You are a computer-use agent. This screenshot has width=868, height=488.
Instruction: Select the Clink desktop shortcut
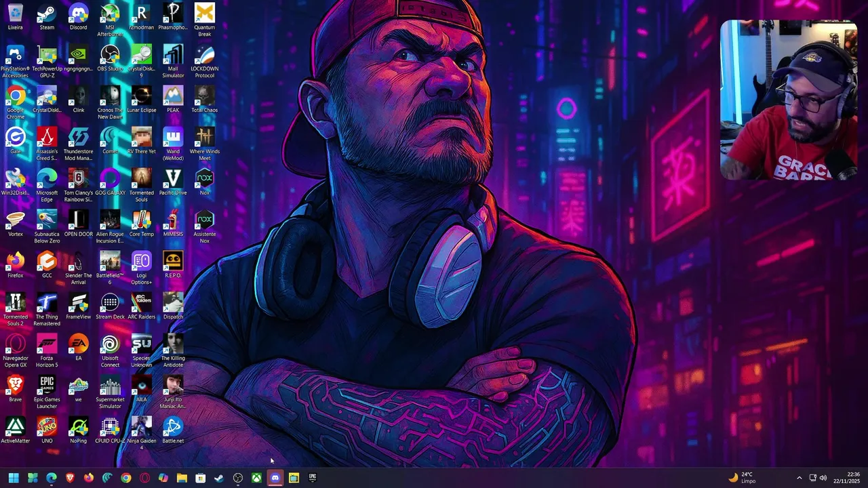pos(79,100)
